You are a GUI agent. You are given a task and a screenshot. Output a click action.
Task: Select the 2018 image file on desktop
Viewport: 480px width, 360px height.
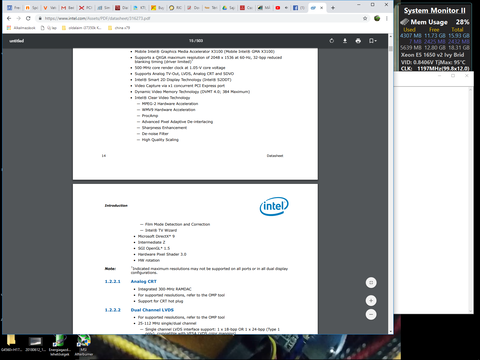pyautogui.click(x=35, y=343)
